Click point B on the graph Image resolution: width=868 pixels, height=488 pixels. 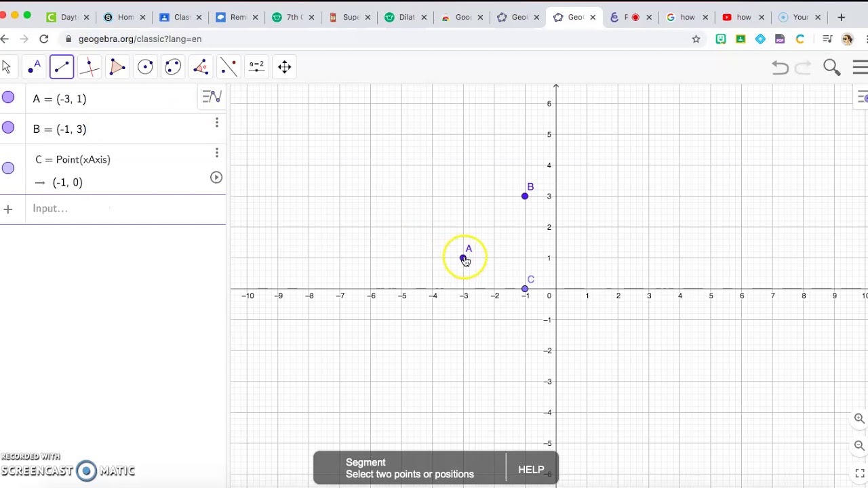click(524, 196)
